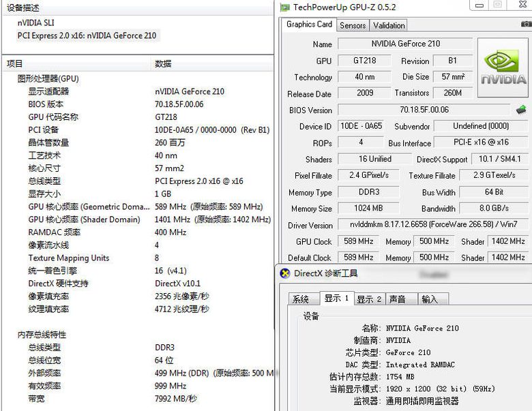
Task: Click the Bus Width field 64 Bit
Action: point(494,192)
